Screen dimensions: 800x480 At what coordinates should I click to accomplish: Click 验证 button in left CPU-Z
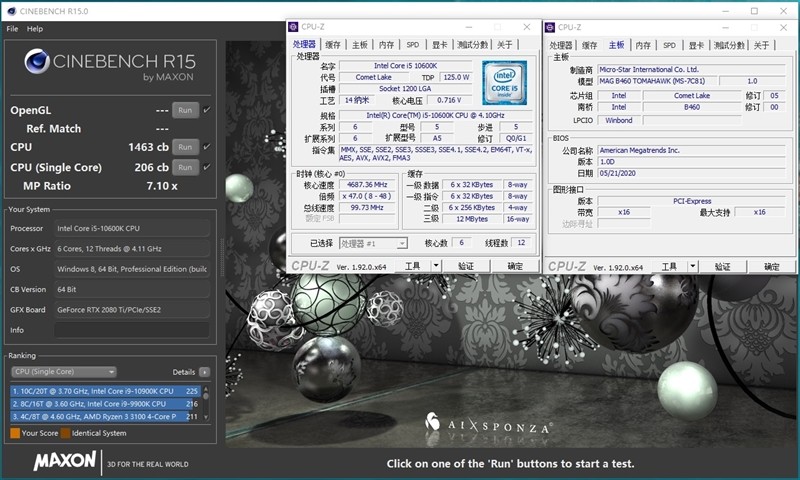point(466,266)
